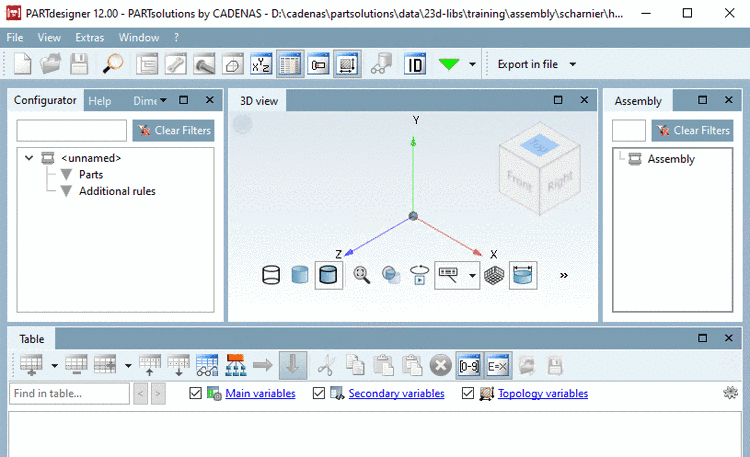
Task: Toggle the XYZ coordinate icon
Action: pos(261,64)
